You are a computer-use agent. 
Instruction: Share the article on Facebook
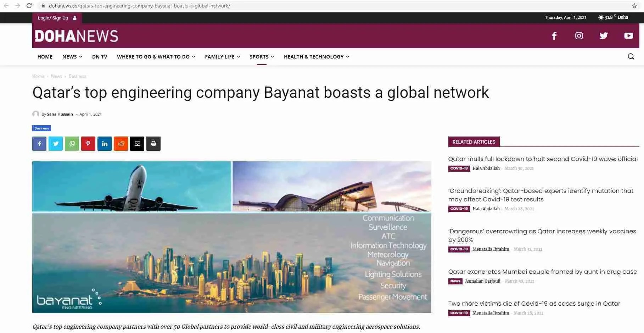(x=39, y=143)
